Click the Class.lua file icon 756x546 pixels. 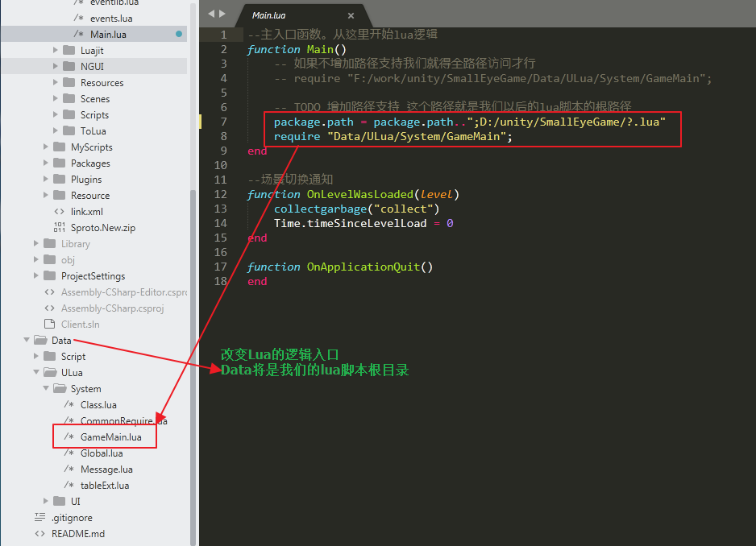pyautogui.click(x=69, y=404)
